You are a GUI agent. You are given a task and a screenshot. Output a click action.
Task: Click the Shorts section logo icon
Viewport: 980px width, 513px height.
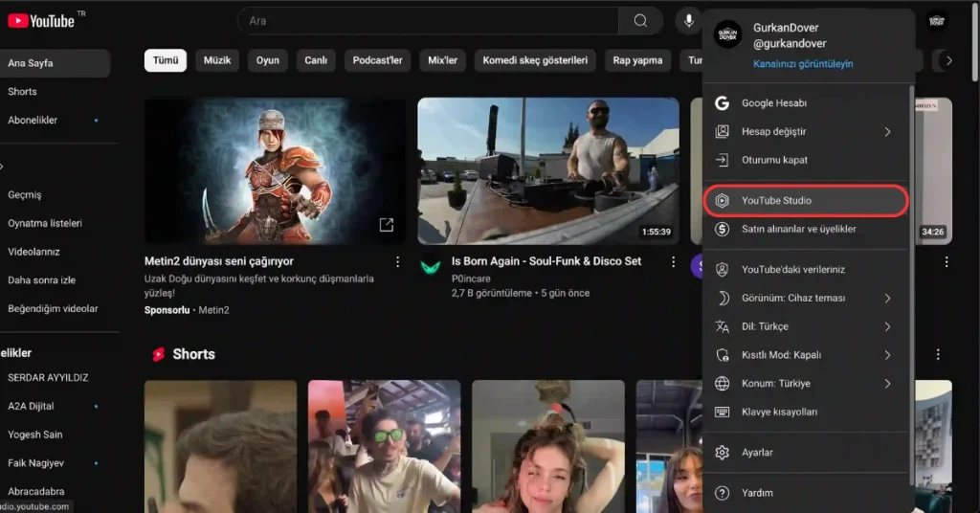click(x=159, y=354)
